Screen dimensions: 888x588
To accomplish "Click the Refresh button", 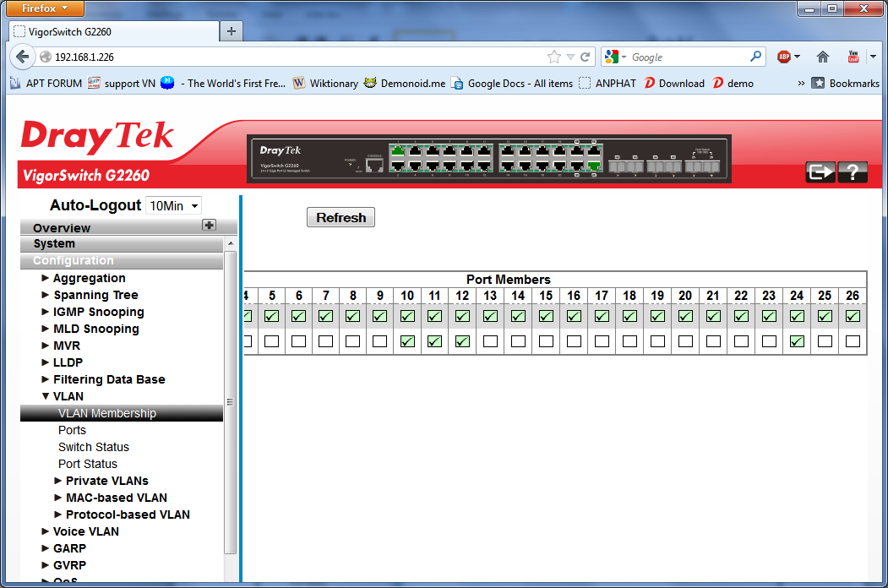I will tap(341, 217).
